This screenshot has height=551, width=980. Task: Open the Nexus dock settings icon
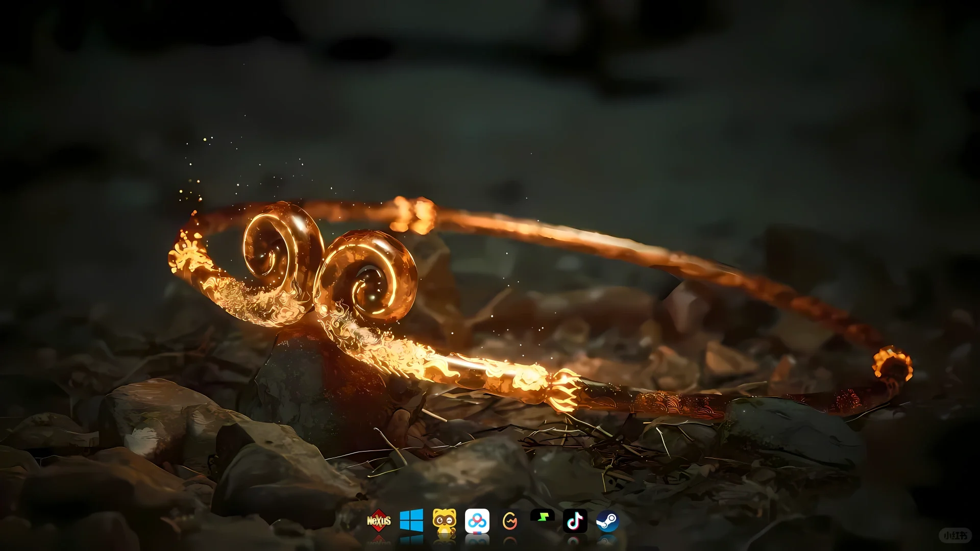(379, 521)
